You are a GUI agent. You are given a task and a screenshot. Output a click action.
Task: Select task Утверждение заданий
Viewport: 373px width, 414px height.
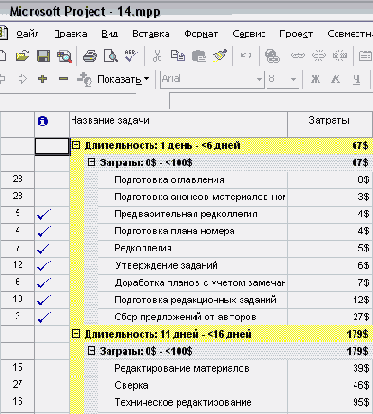coord(166,265)
